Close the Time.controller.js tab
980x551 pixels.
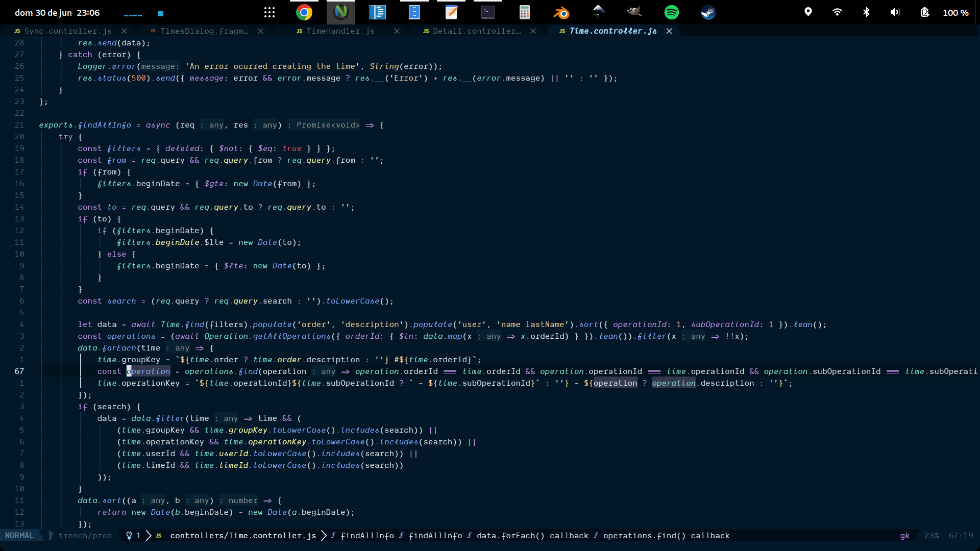click(x=669, y=31)
